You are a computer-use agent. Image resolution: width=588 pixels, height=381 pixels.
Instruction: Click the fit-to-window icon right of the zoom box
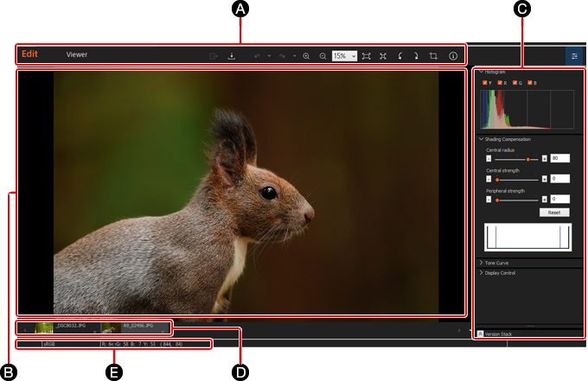(367, 56)
